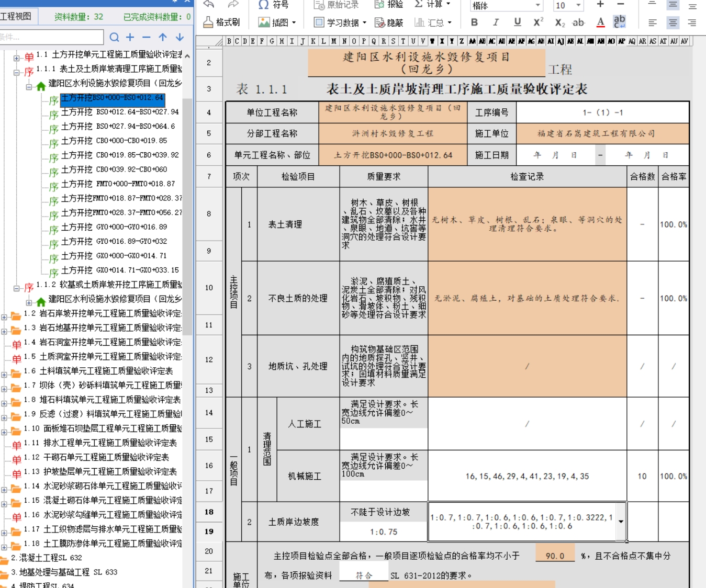Click the 隐藏 hide button
The image size is (706, 588).
389,22
